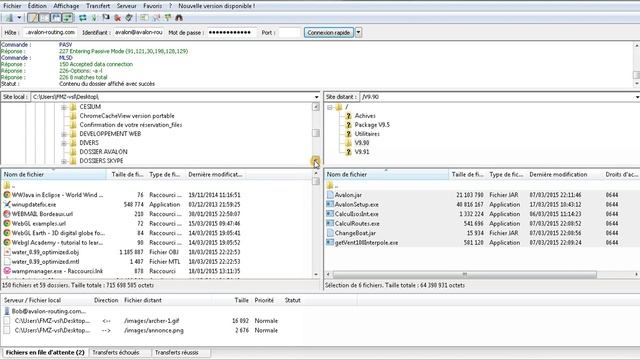Sort remote files by Taille column
This screenshot has height=360, width=640.
468,175
